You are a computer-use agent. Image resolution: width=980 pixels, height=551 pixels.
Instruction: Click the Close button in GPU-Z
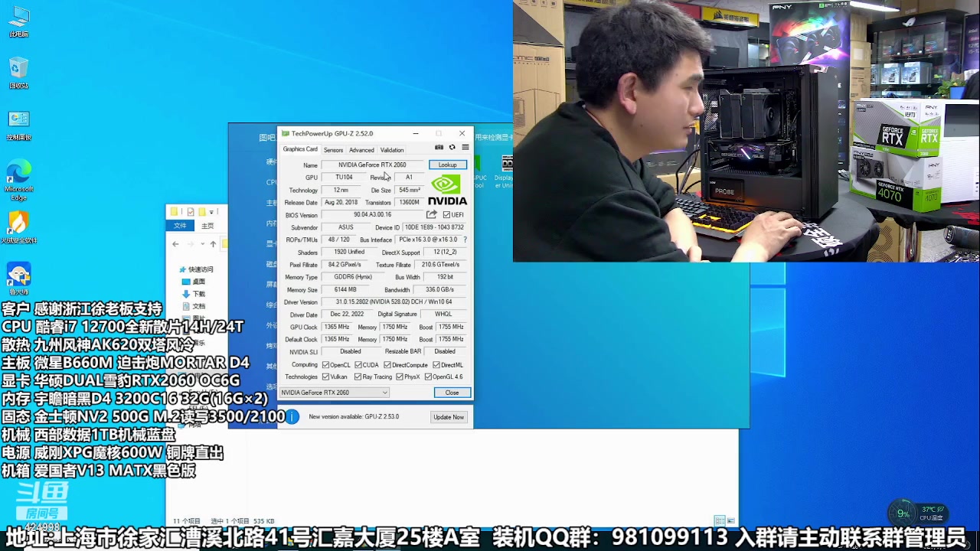click(x=452, y=393)
